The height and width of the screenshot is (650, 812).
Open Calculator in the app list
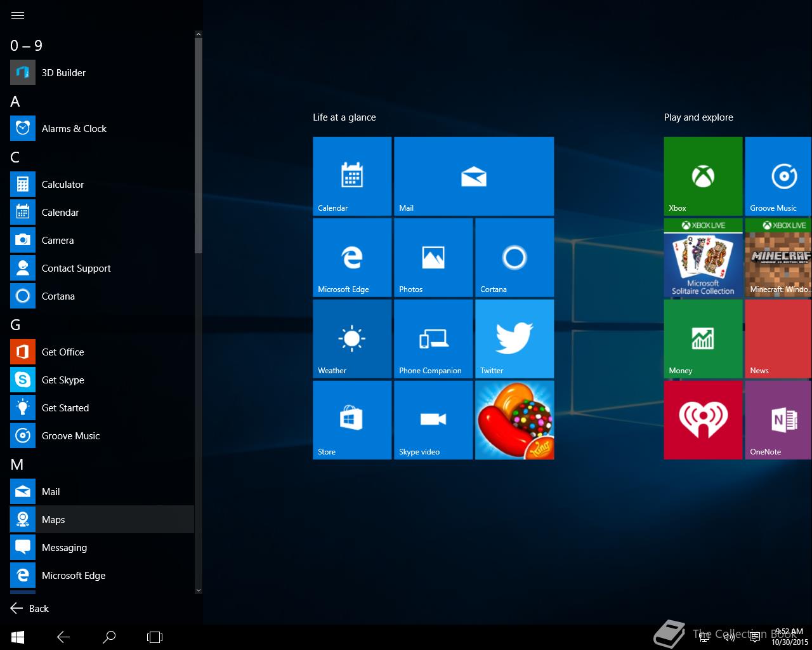pyautogui.click(x=101, y=184)
